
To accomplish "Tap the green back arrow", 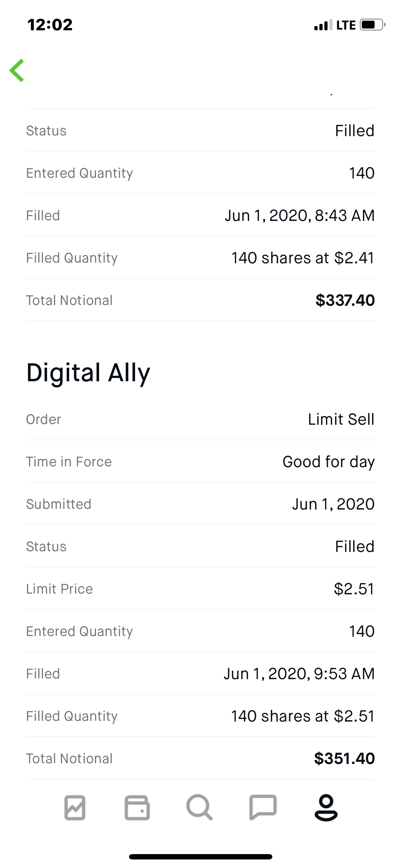I will (17, 70).
